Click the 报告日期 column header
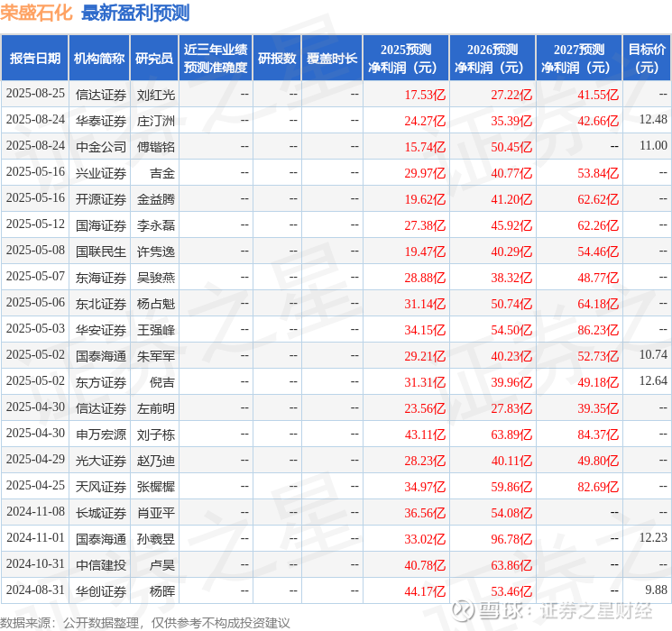This screenshot has width=672, height=631. pyautogui.click(x=34, y=59)
